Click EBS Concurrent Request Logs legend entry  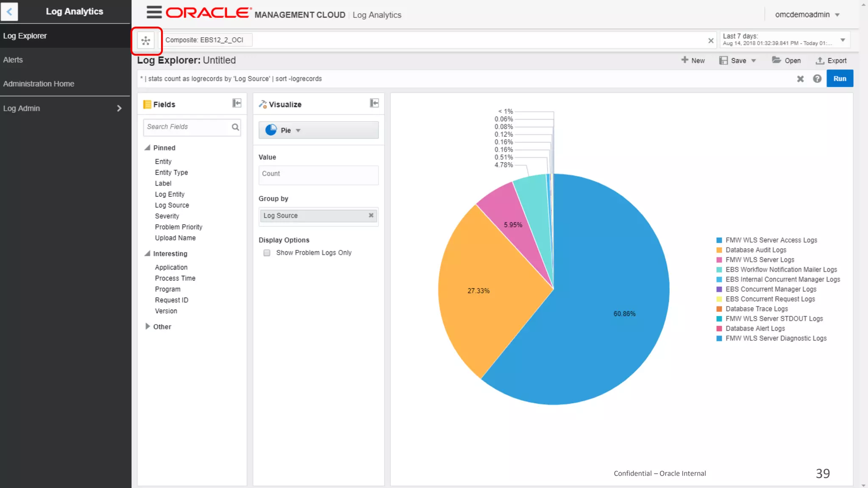pyautogui.click(x=765, y=299)
